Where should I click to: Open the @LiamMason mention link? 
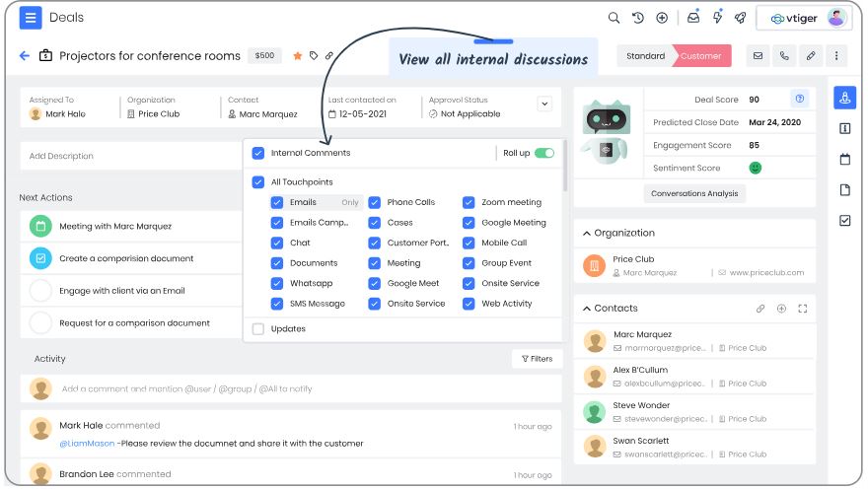pyautogui.click(x=87, y=444)
